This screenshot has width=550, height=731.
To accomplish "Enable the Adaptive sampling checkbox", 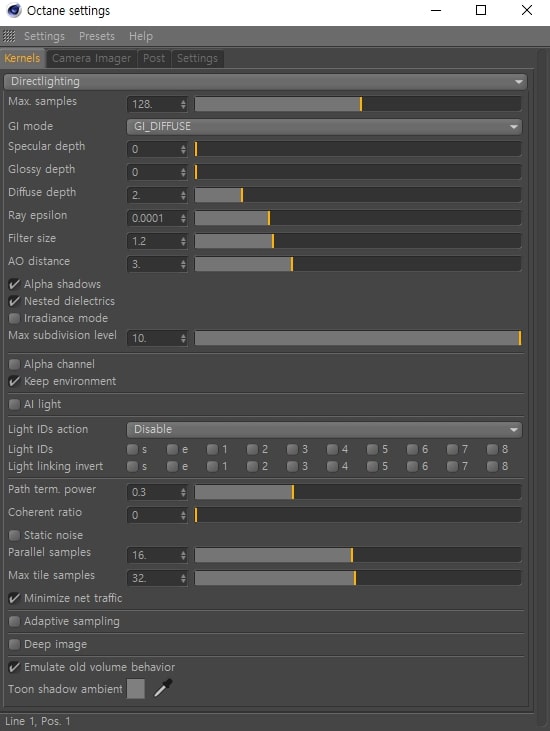I will point(14,621).
